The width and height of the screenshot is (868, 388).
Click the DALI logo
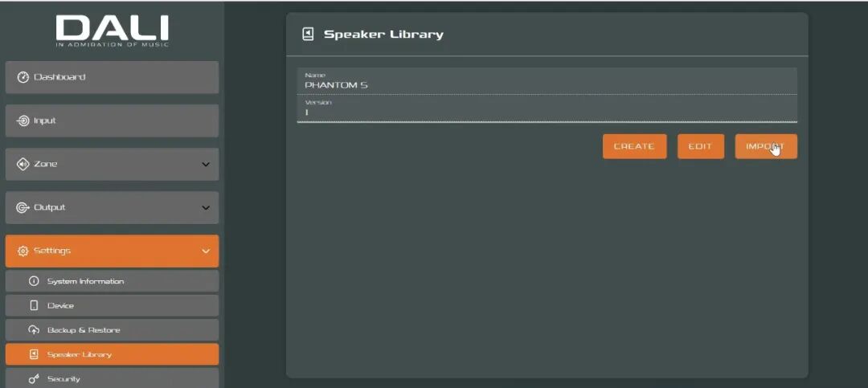(x=113, y=31)
